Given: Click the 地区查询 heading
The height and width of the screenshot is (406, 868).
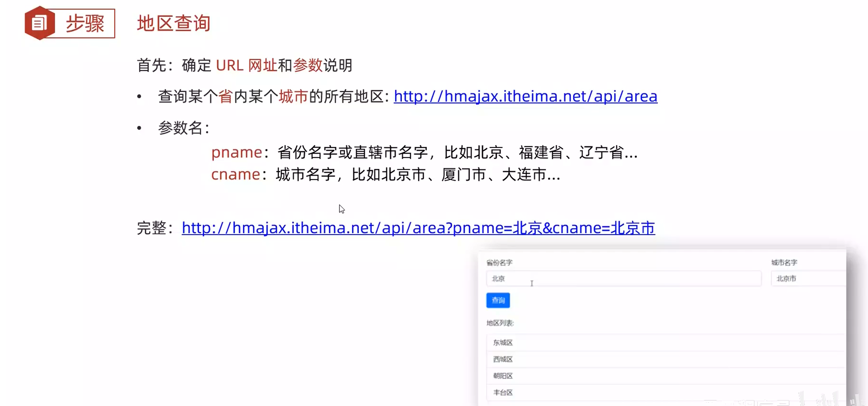Looking at the screenshot, I should (x=174, y=23).
